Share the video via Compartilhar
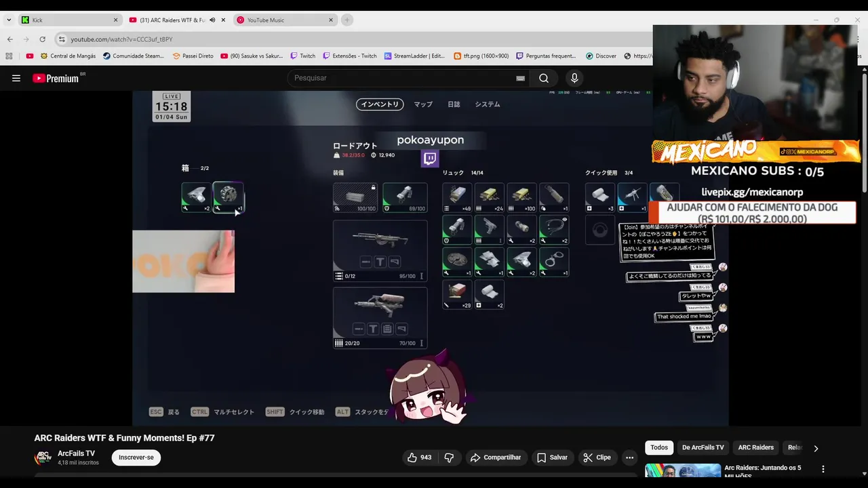The height and width of the screenshot is (488, 868). [496, 457]
